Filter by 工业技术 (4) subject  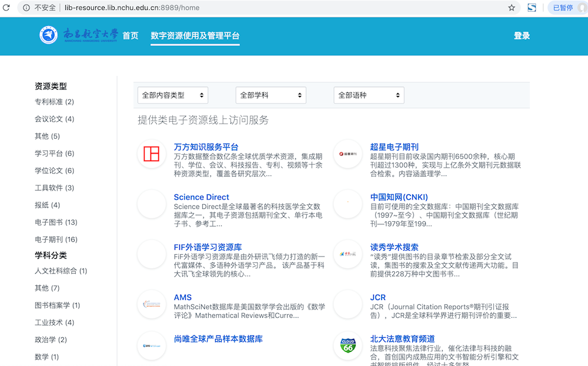tap(54, 323)
